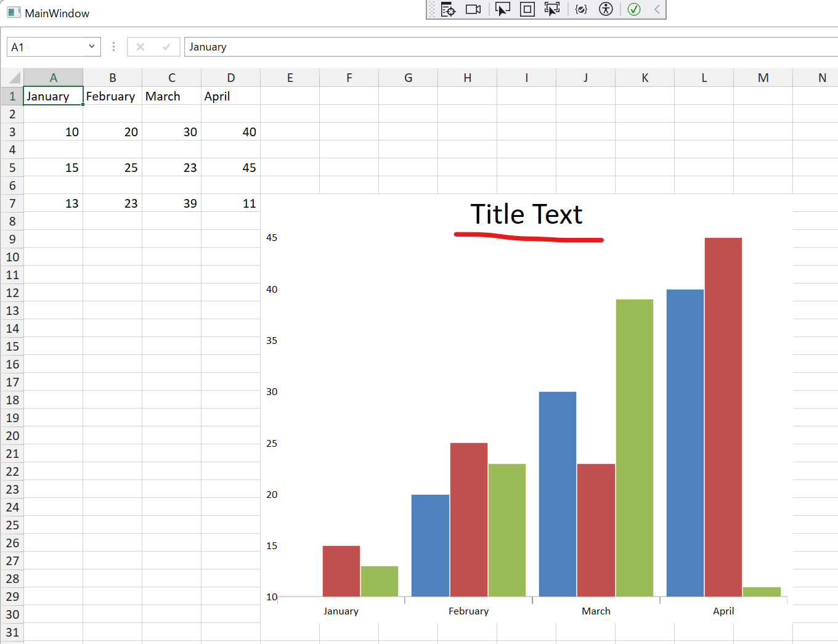Run the accessibility scan icon
838x644 pixels.
tap(606, 9)
